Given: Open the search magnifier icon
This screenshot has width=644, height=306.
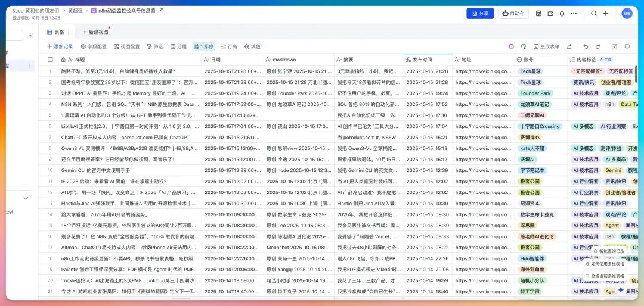Looking at the screenshot, I should [x=593, y=13].
